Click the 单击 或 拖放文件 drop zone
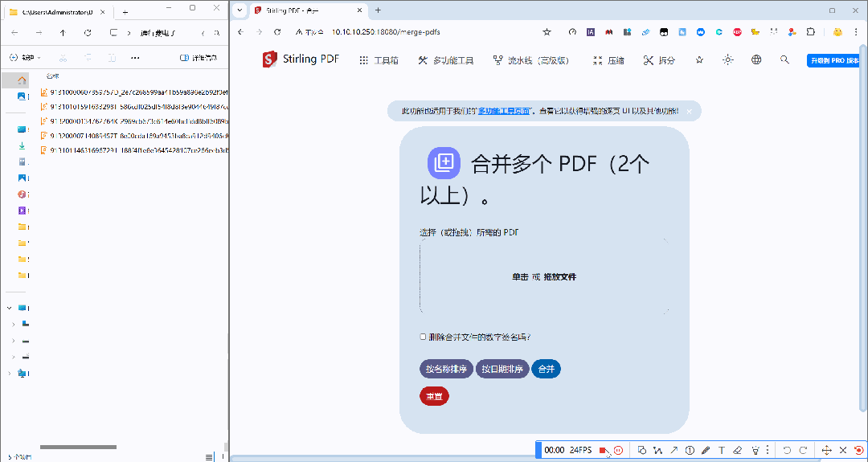 coord(544,276)
